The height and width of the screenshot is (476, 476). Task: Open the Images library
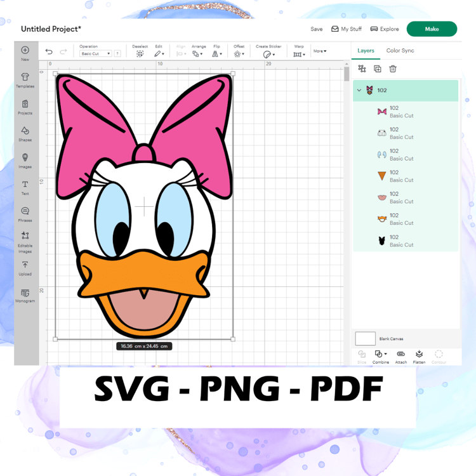[x=25, y=161]
